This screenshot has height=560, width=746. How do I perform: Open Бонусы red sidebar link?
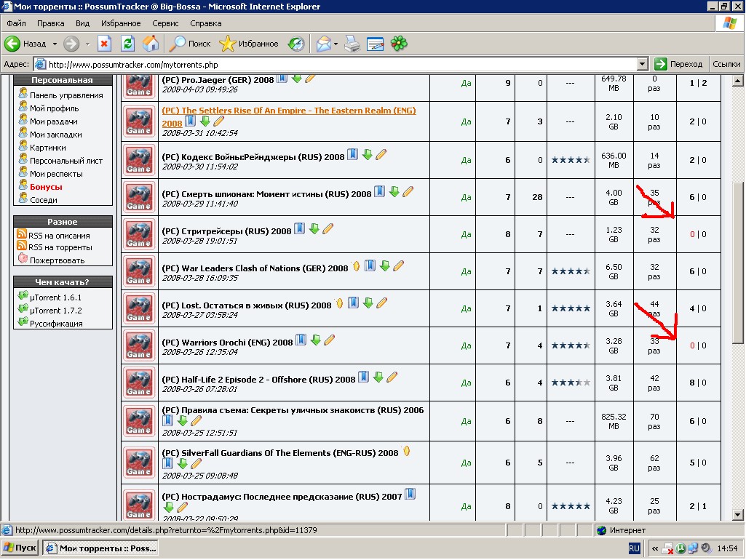[46, 187]
